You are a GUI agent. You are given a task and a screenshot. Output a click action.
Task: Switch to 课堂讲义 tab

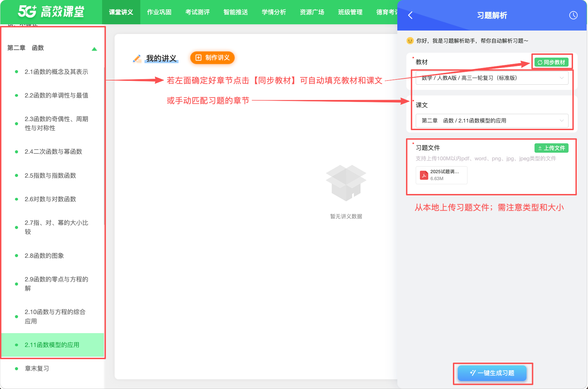[121, 12]
